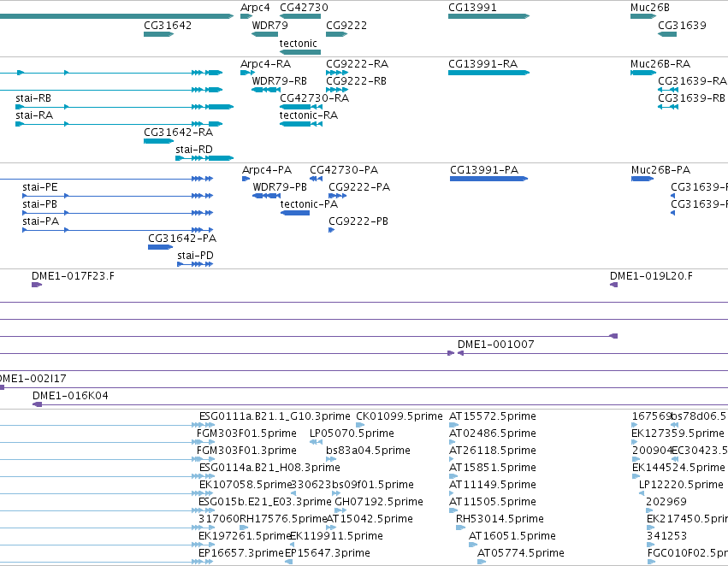Viewport: 728px width, 566px height.
Task: Select the WDR79 gene
Action: (x=264, y=34)
